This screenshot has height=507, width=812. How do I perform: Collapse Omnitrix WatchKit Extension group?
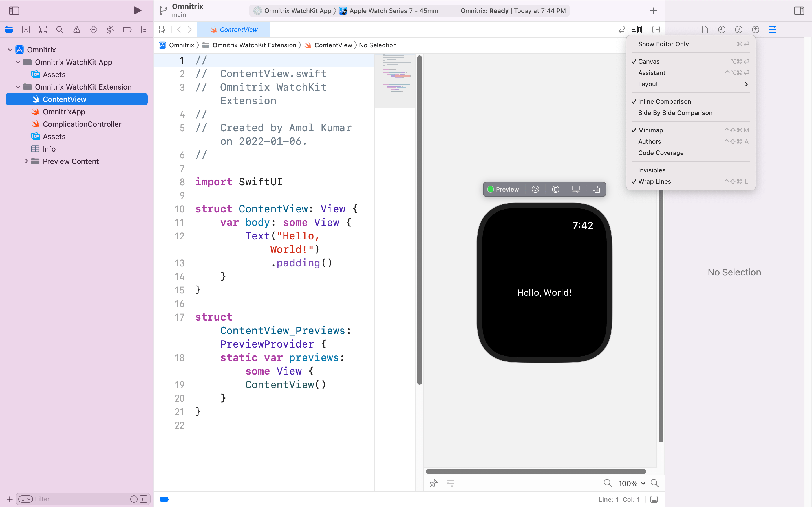tap(18, 87)
